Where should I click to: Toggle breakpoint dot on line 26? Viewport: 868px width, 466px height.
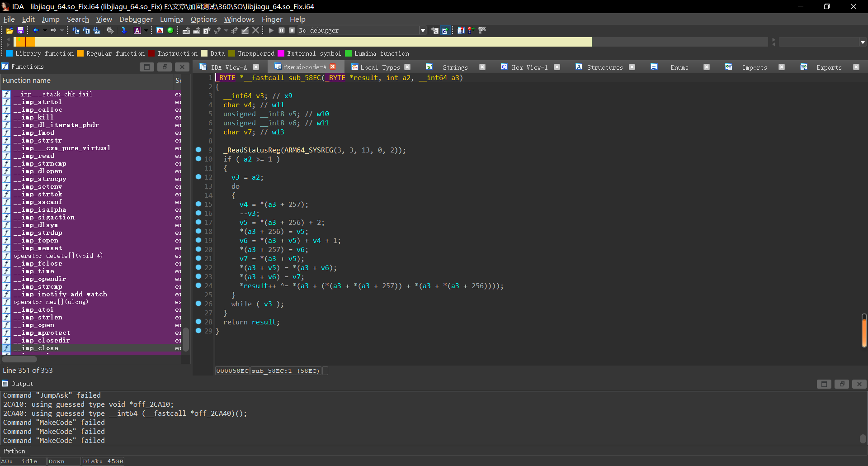(198, 304)
